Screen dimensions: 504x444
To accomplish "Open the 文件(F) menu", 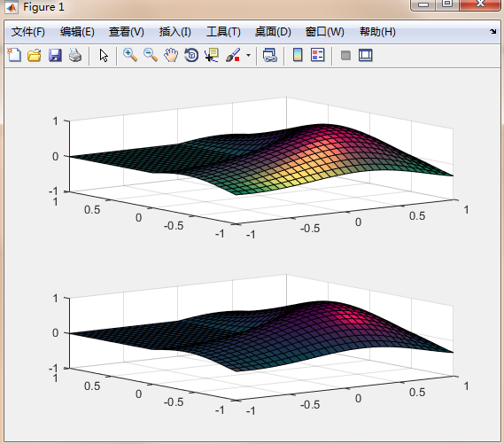I will [28, 32].
